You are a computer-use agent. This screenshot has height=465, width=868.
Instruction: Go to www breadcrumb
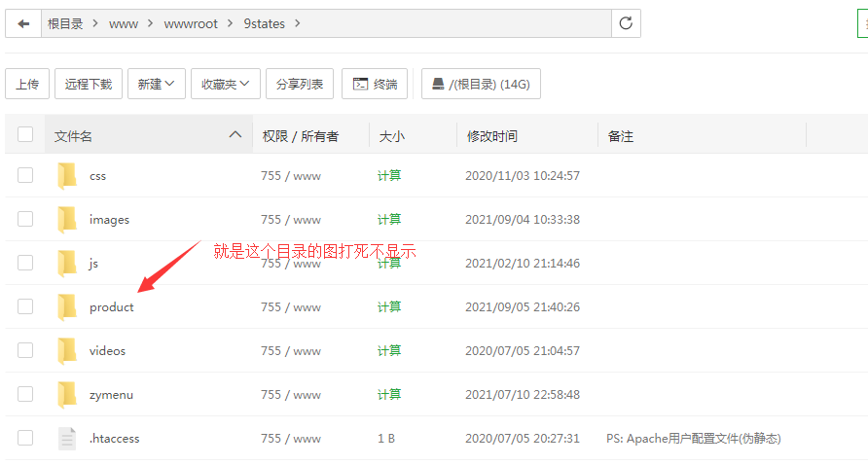click(x=124, y=23)
